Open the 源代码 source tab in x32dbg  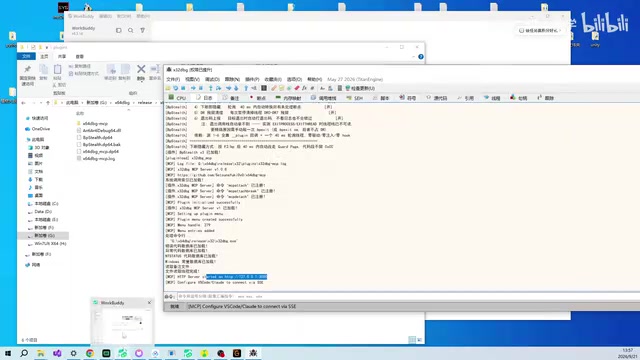pyautogui.click(x=437, y=98)
